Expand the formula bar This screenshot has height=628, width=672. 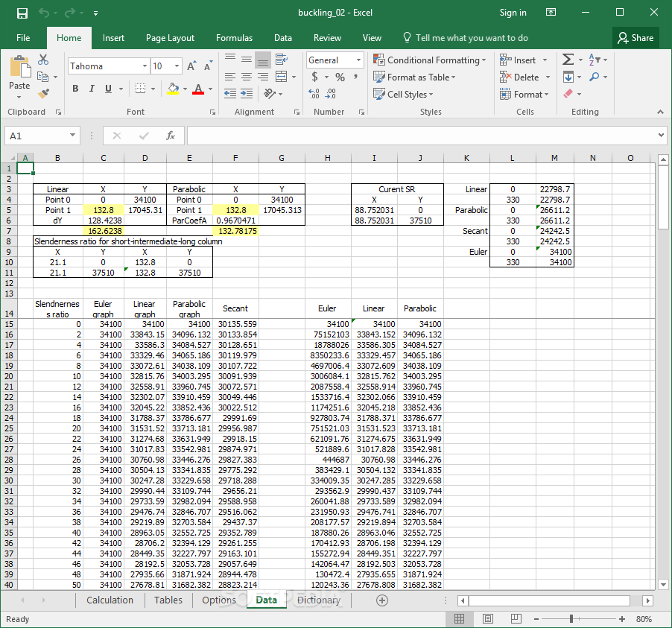tap(660, 136)
